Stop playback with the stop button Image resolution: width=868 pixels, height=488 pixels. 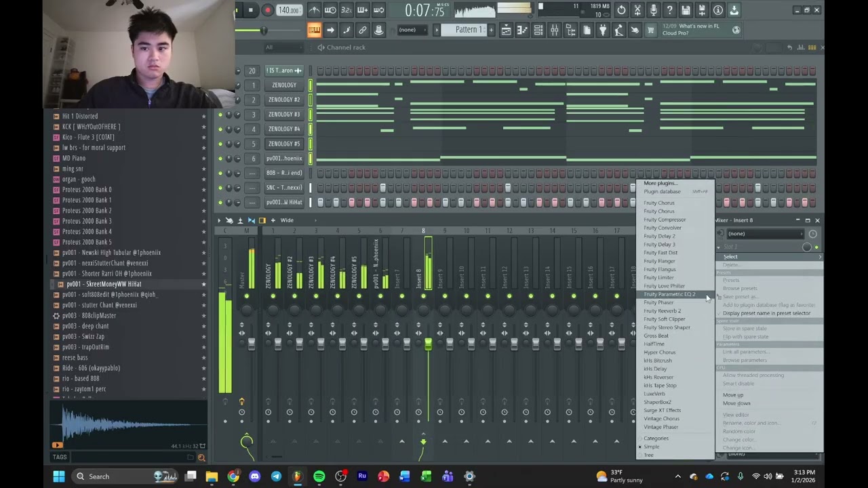[x=250, y=10]
